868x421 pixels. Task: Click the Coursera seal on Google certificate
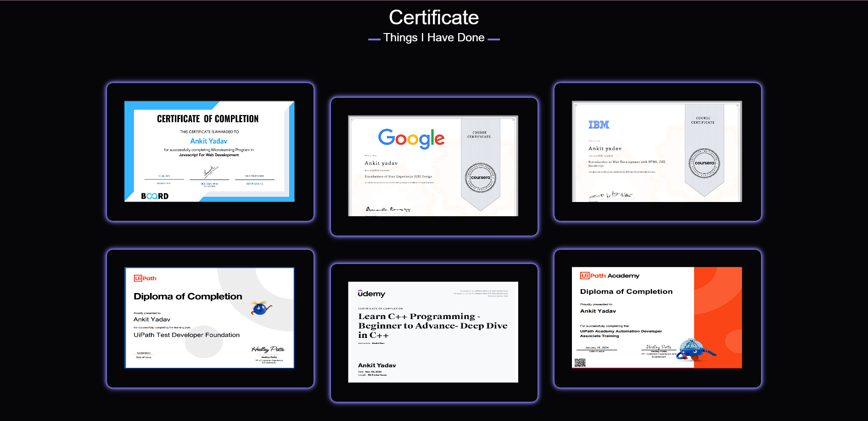coord(480,177)
